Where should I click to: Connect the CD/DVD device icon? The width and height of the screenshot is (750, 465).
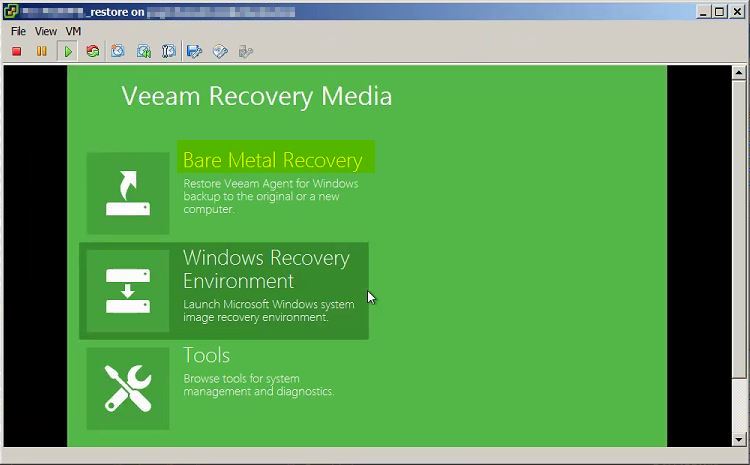tap(220, 51)
